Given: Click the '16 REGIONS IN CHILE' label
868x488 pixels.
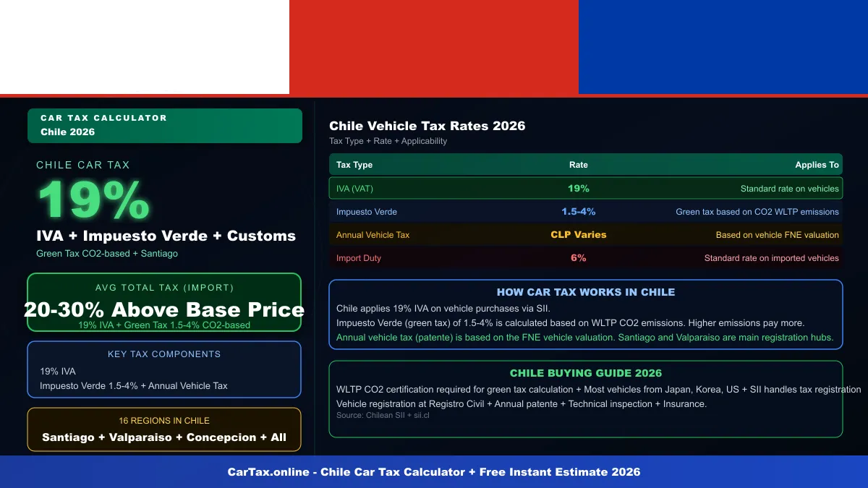Looking at the screenshot, I should [x=164, y=421].
